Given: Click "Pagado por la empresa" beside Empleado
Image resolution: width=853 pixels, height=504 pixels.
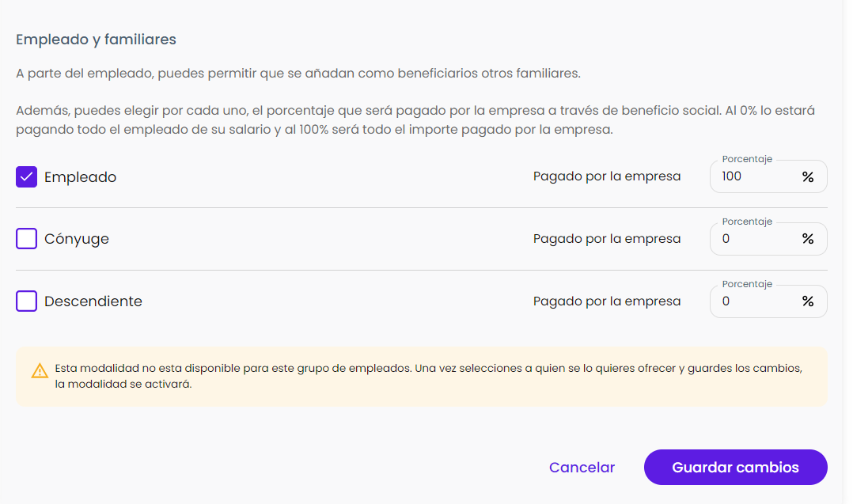Looking at the screenshot, I should pyautogui.click(x=607, y=176).
